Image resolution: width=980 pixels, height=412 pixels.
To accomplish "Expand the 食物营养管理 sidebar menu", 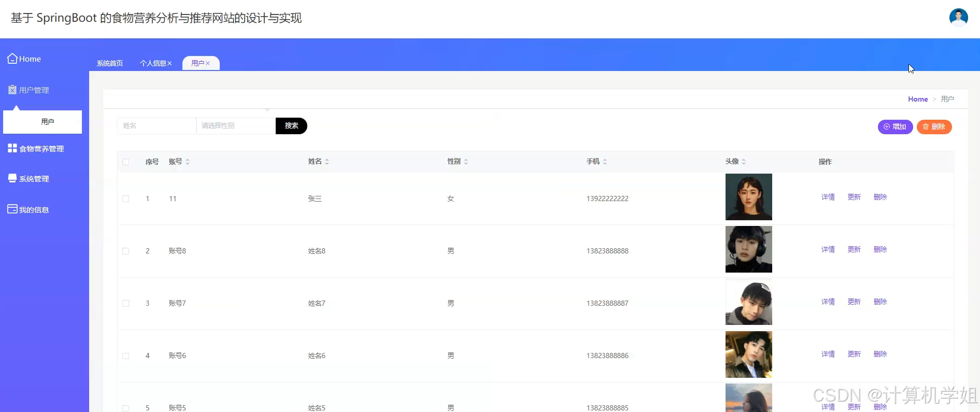I will click(x=41, y=149).
